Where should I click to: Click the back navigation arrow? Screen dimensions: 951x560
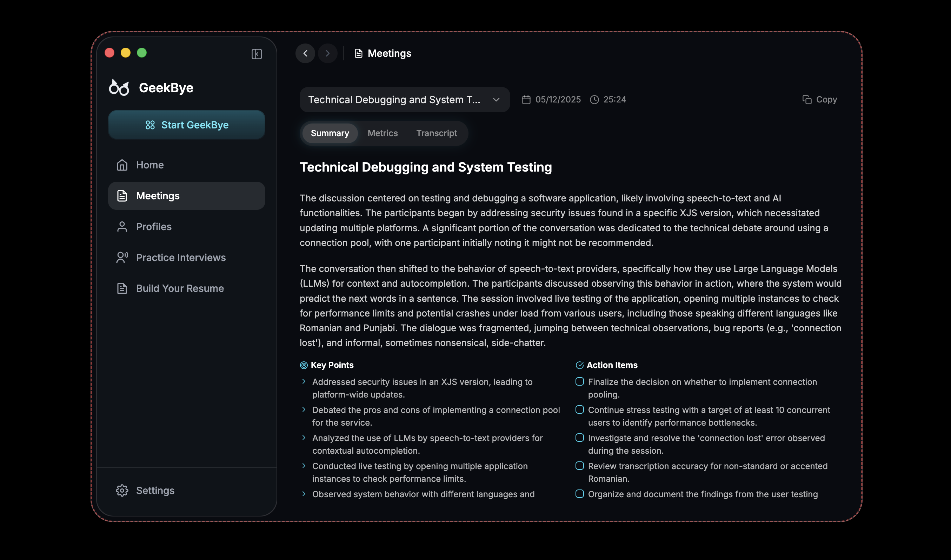(305, 54)
